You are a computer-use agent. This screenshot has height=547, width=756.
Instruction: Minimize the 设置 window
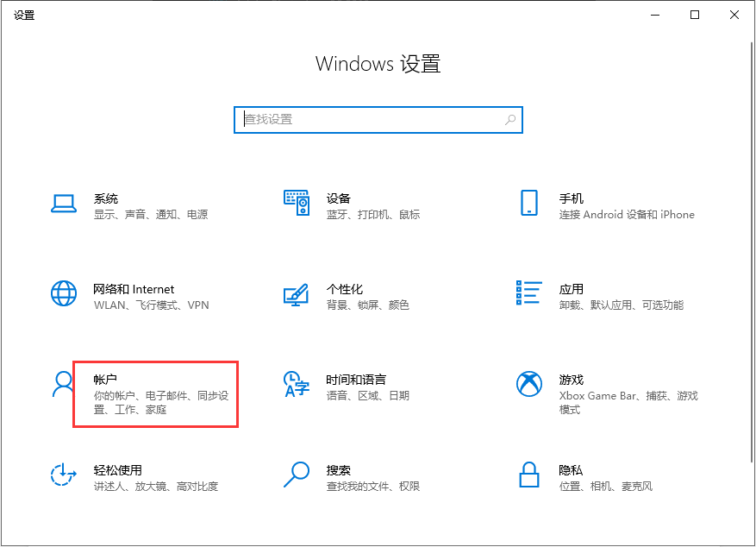655,15
